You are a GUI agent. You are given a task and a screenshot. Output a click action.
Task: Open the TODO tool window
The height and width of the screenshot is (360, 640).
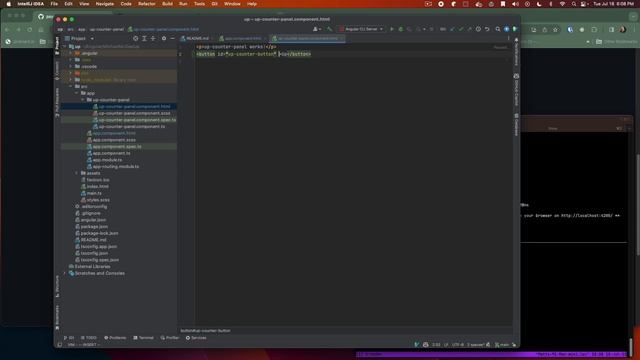pos(89,338)
